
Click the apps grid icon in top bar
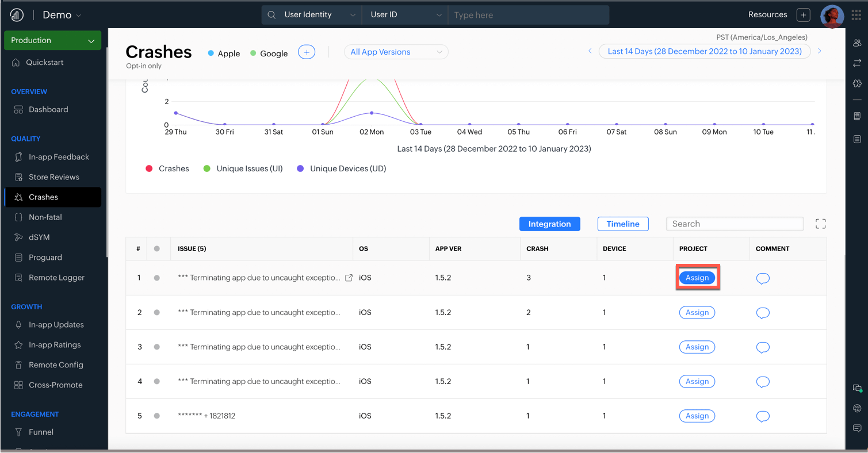click(856, 15)
